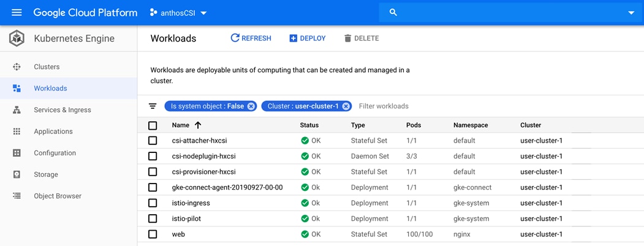This screenshot has width=644, height=246.
Task: Click the anthosCSI project icon
Action: [154, 12]
